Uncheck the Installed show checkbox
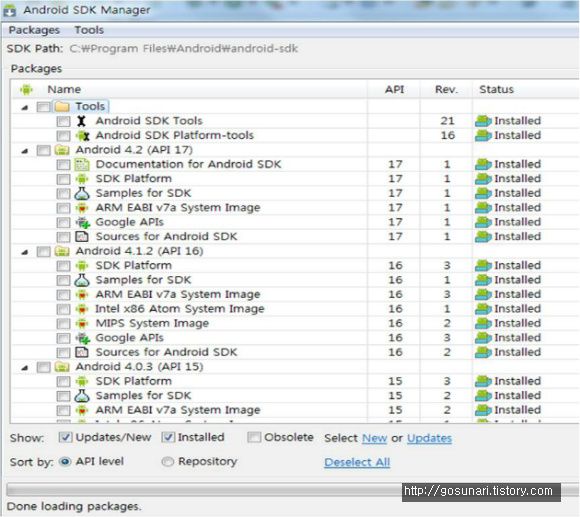580x517 pixels. pyautogui.click(x=168, y=437)
